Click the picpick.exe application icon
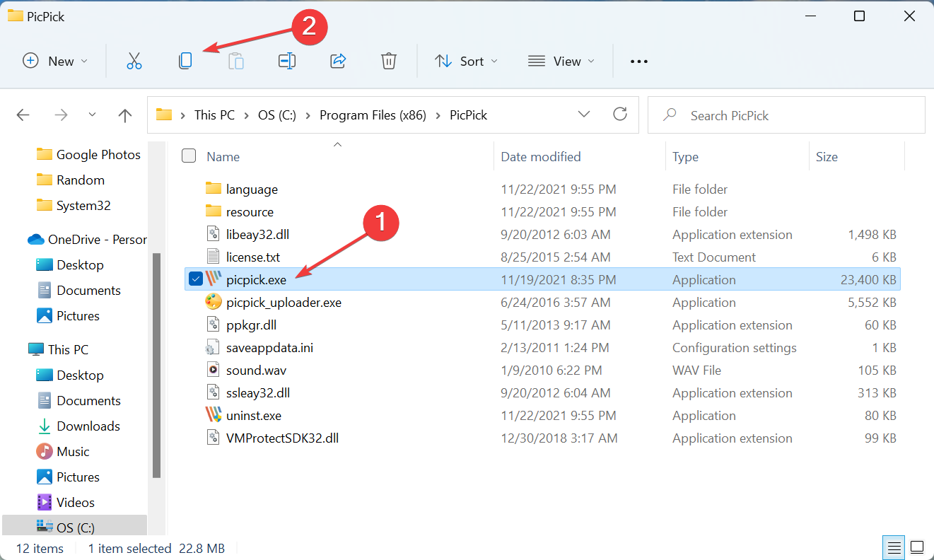 (x=213, y=279)
